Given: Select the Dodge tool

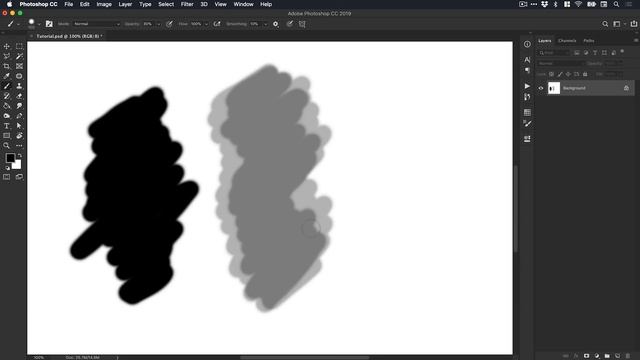Looking at the screenshot, I should pos(7,116).
